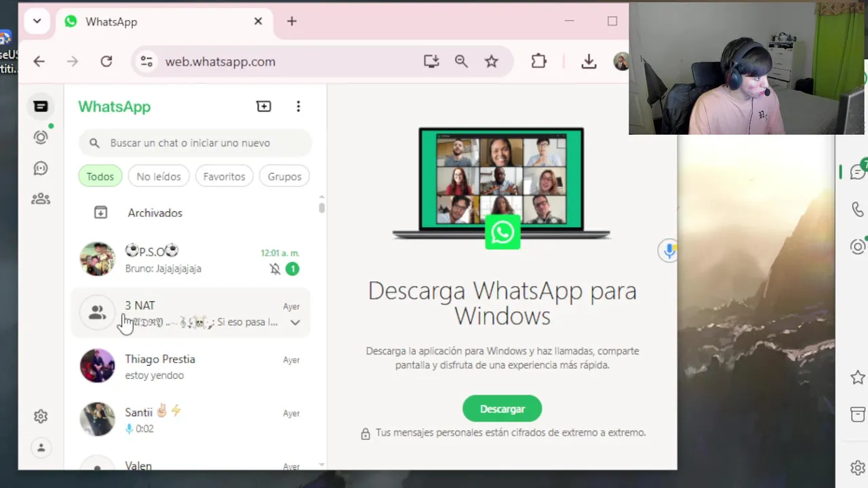Select the Favoritos filter chip

coord(224,176)
